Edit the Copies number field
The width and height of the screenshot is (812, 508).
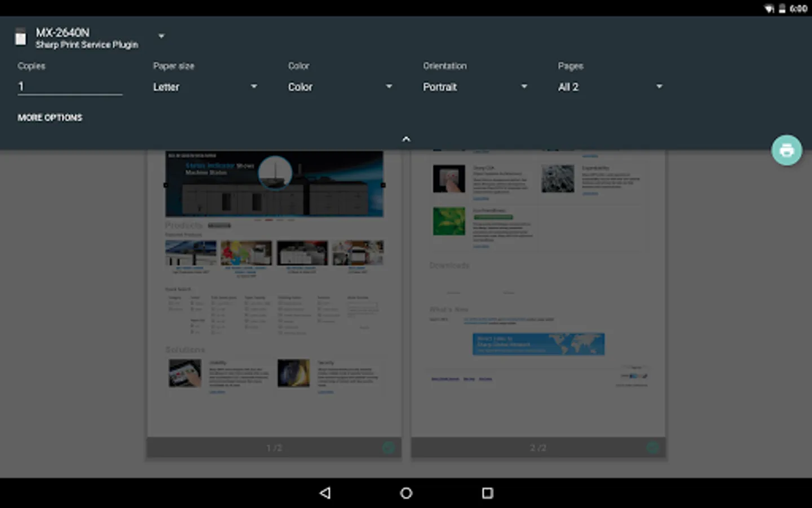tap(70, 86)
